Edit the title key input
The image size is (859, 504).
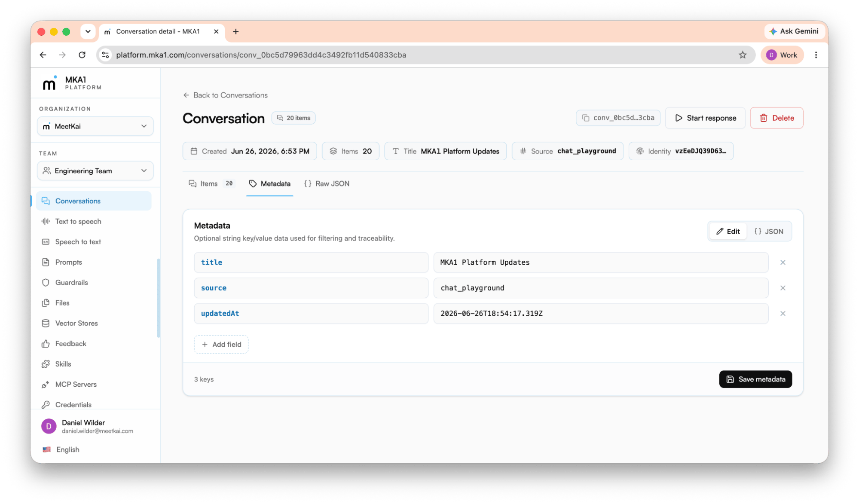tap(311, 263)
